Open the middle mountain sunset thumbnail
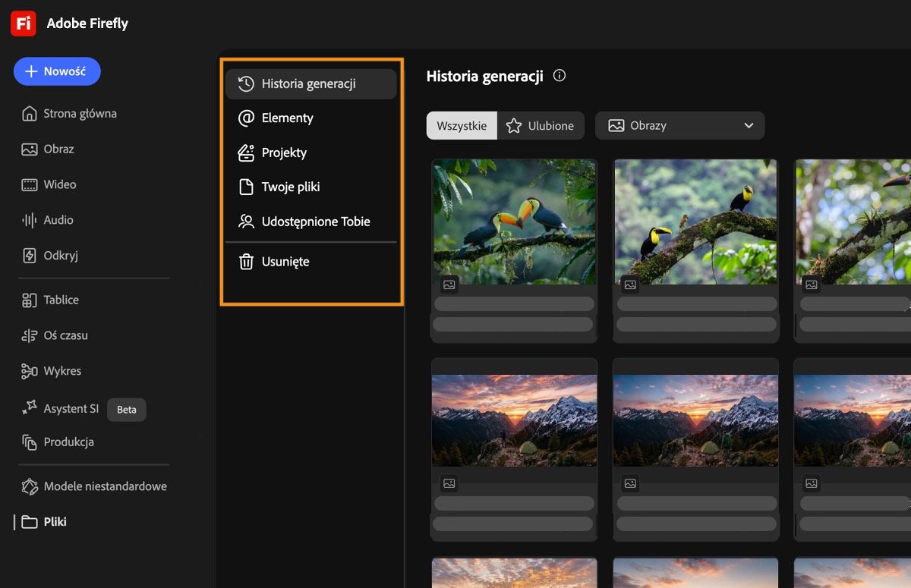The image size is (911, 588). [696, 420]
